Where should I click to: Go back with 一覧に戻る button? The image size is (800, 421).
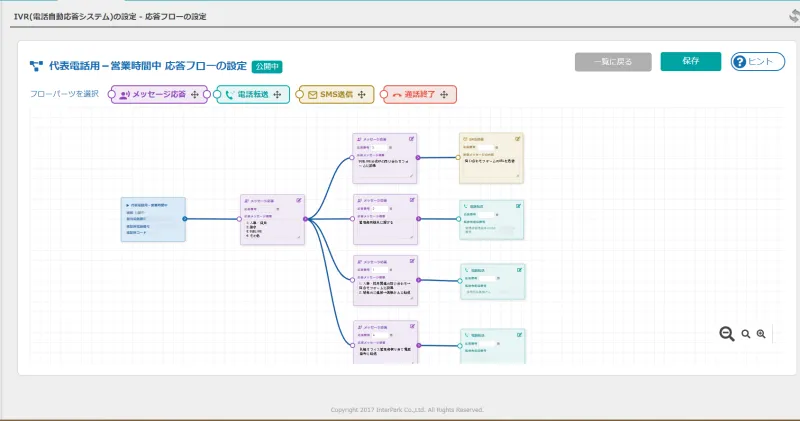coord(613,62)
